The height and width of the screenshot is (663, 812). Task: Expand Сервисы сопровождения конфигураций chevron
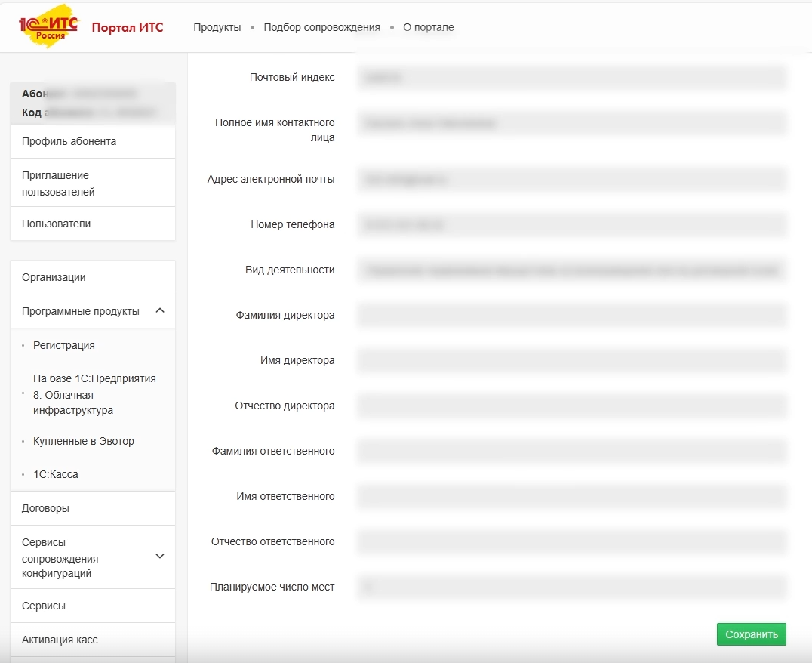[160, 557]
